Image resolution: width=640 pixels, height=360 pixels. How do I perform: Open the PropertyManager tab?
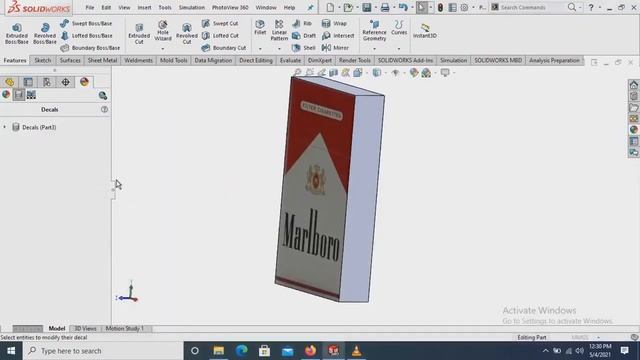pos(28,82)
